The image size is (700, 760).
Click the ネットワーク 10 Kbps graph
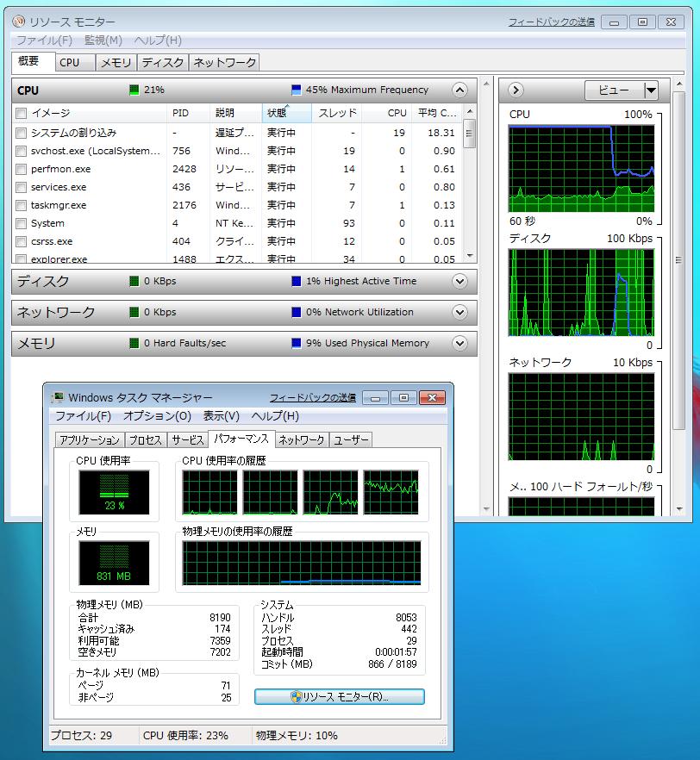[581, 417]
